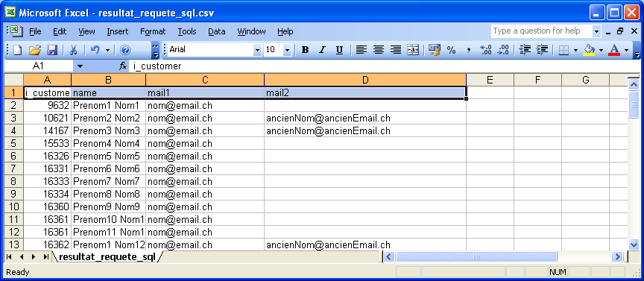644x281 pixels.
Task: Open a file with folder icon
Action: coord(35,50)
